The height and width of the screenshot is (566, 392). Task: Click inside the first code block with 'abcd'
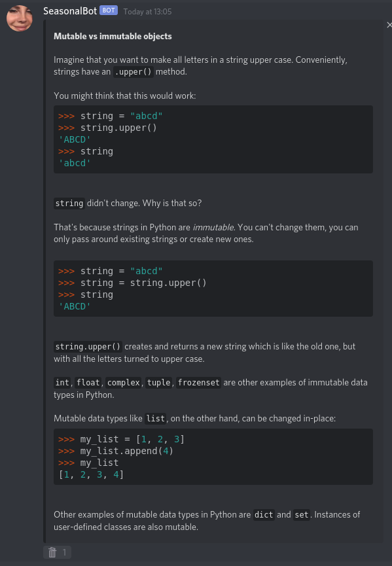213,139
